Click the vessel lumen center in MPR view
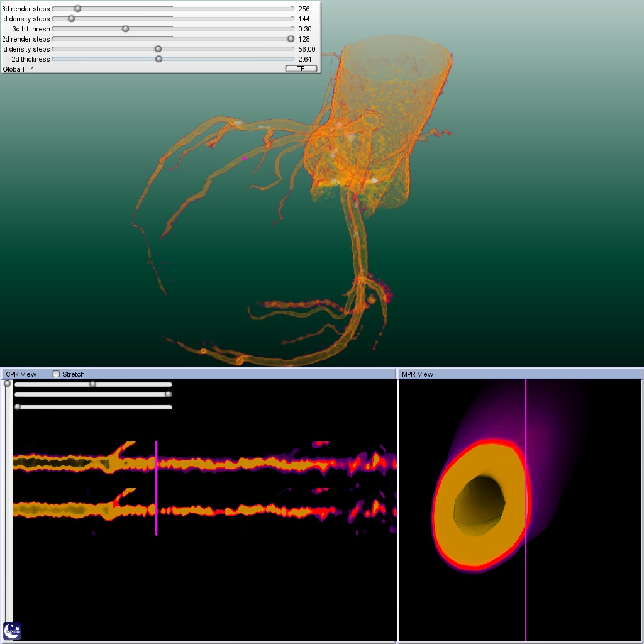Screen dimensions: 644x644 pyautogui.click(x=480, y=506)
